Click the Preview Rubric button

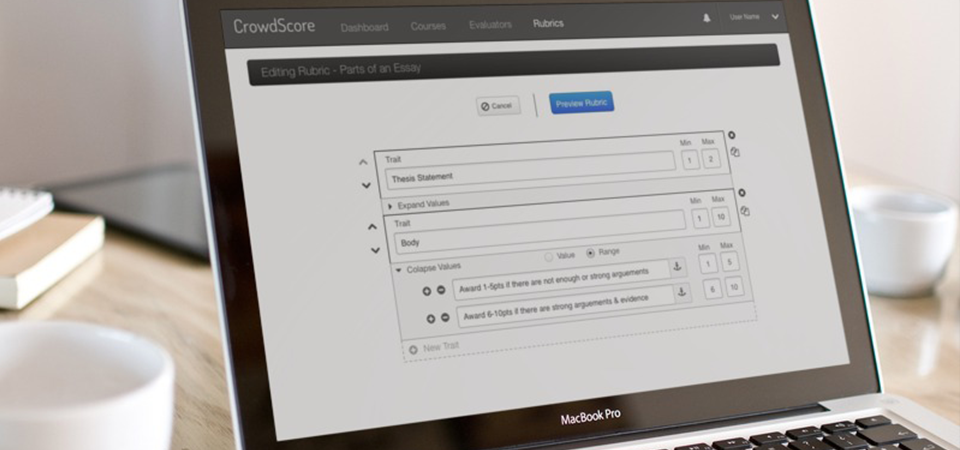(x=581, y=103)
